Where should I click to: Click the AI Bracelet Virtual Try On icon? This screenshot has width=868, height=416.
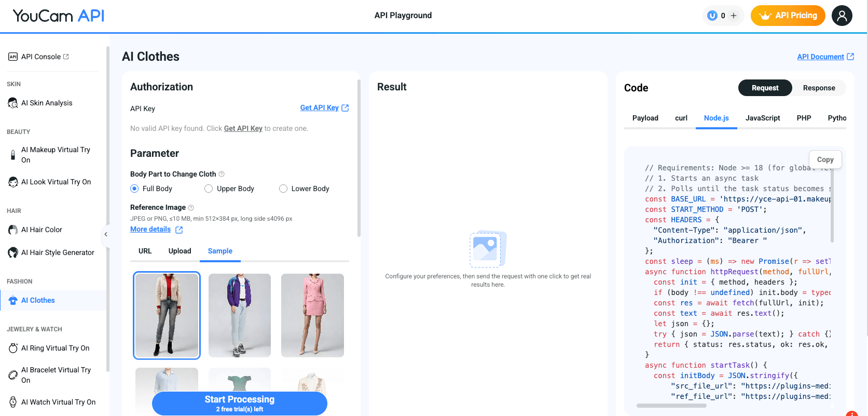point(13,375)
